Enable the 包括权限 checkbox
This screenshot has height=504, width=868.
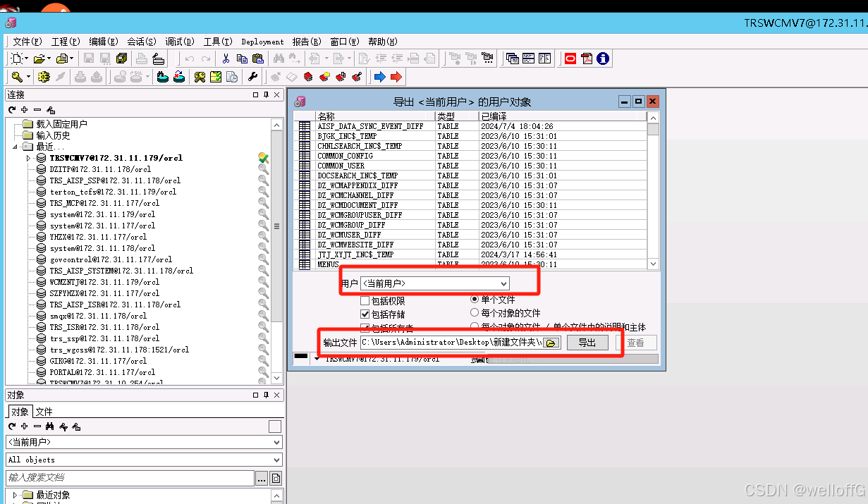coord(365,299)
